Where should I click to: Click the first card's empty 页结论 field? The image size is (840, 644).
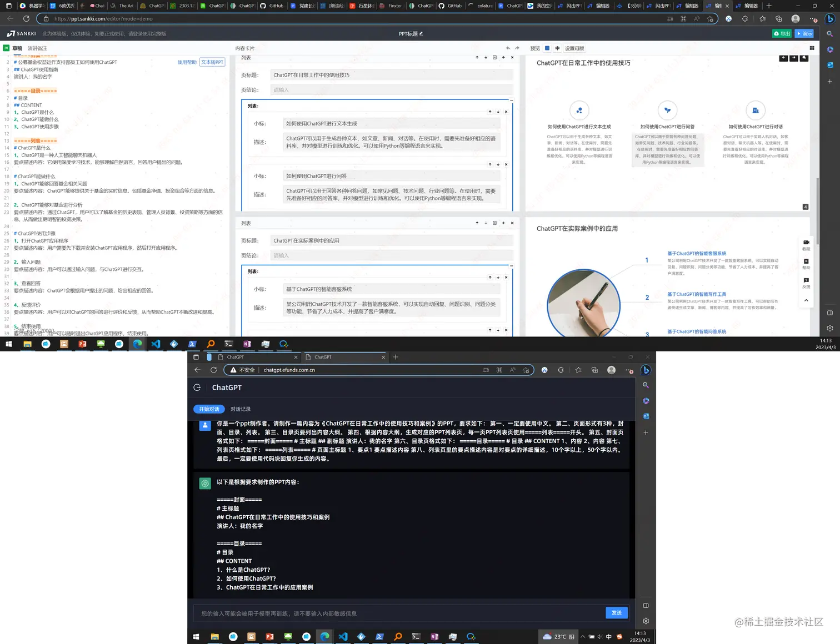(x=391, y=90)
